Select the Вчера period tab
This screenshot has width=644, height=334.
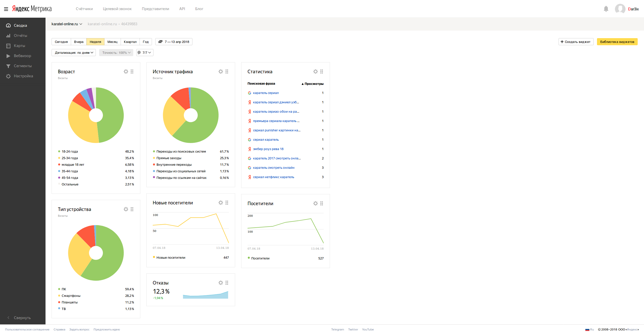(79, 42)
